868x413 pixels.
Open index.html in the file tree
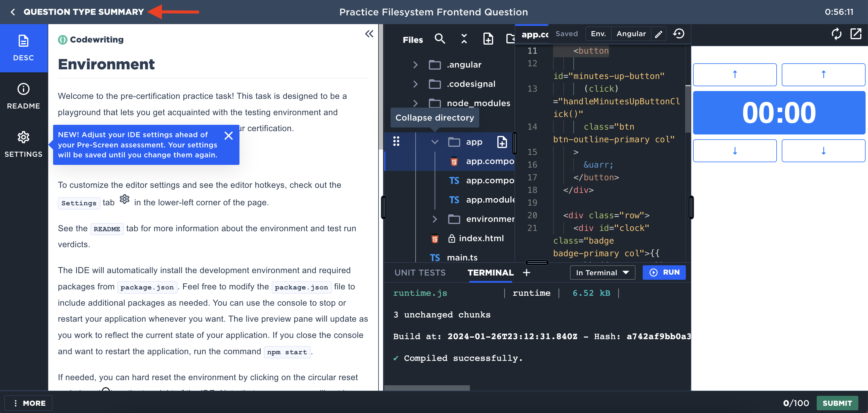pyautogui.click(x=481, y=238)
